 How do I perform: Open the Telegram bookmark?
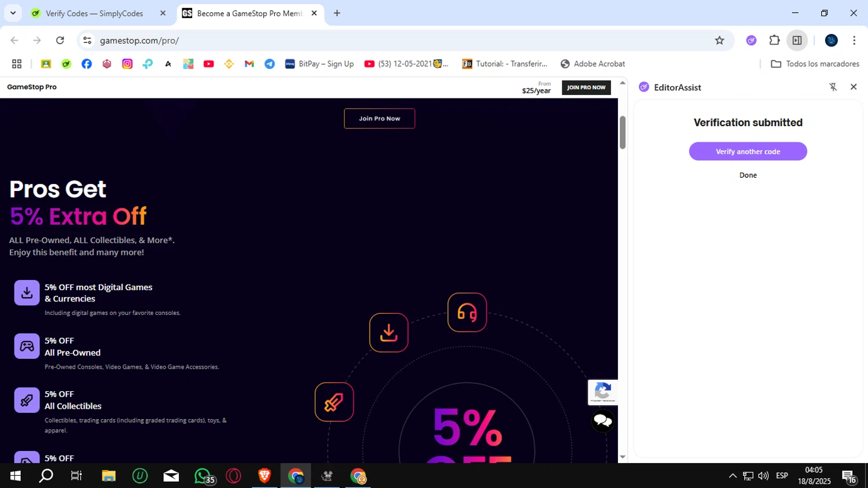pyautogui.click(x=270, y=64)
